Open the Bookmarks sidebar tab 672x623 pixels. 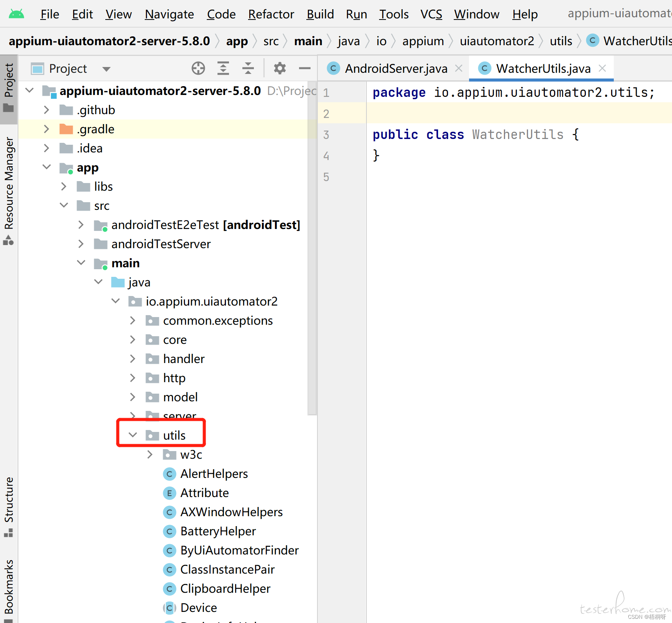coord(8,590)
